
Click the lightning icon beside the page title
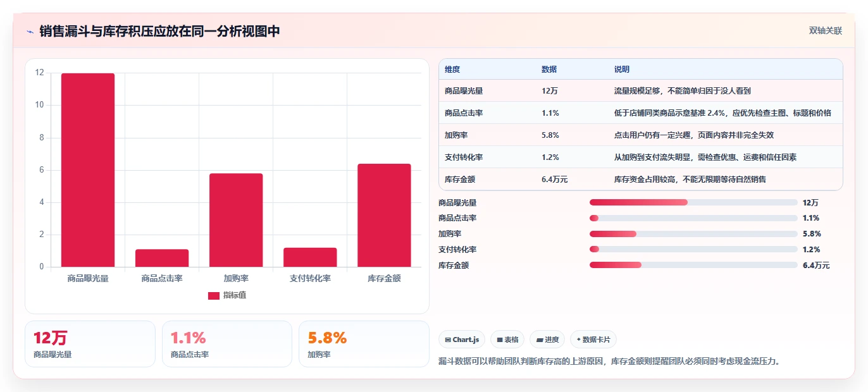30,32
